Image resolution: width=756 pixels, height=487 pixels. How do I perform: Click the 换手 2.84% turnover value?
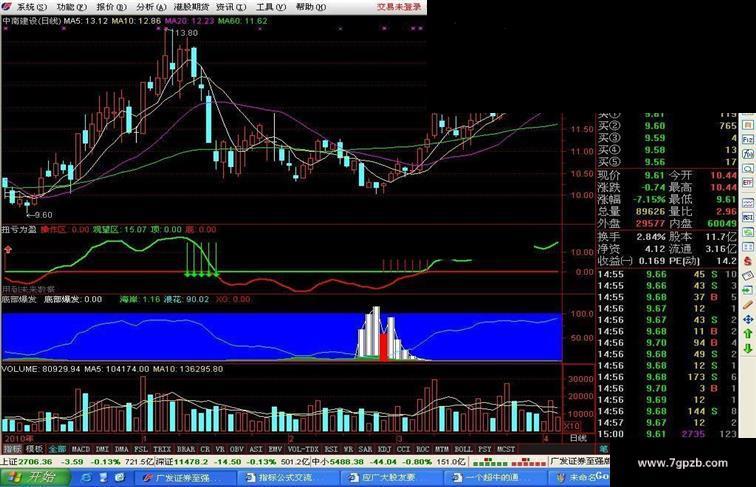651,237
